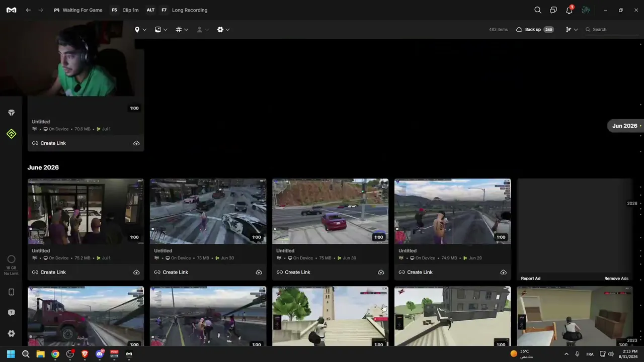Viewport: 644px width, 362px height.
Task: Open the 74.9 MB clip thumbnail
Action: [452, 211]
